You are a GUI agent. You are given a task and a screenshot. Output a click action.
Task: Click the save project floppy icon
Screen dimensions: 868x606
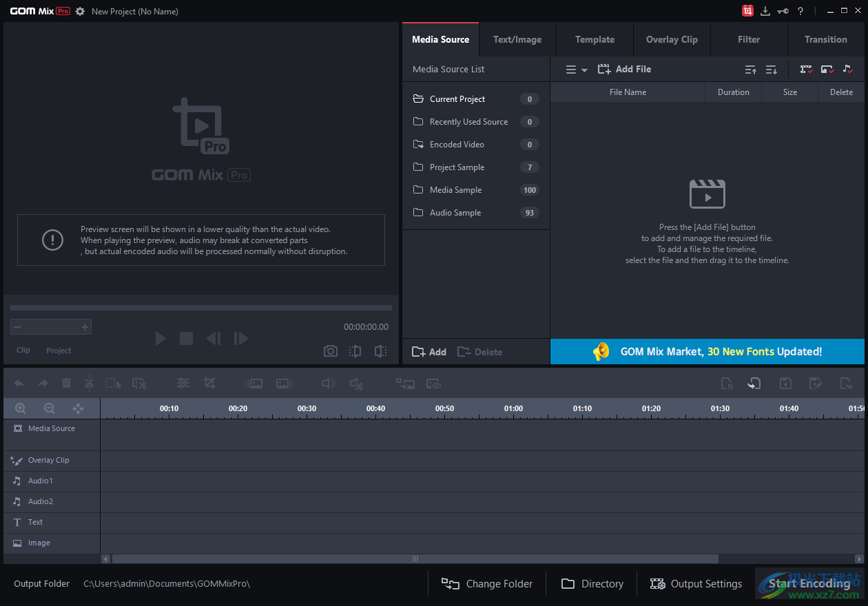[x=785, y=384]
